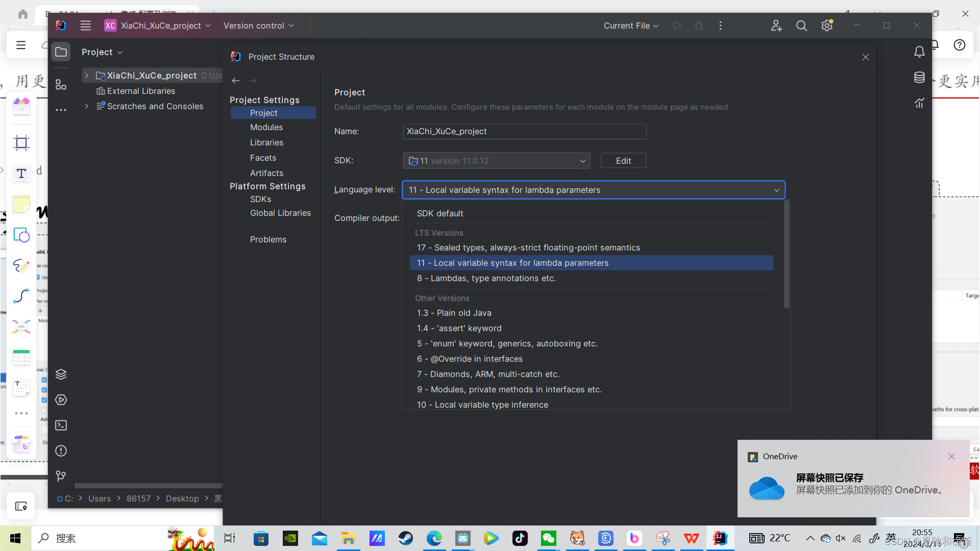
Task: Open TikTok from the taskbar
Action: pyautogui.click(x=520, y=538)
